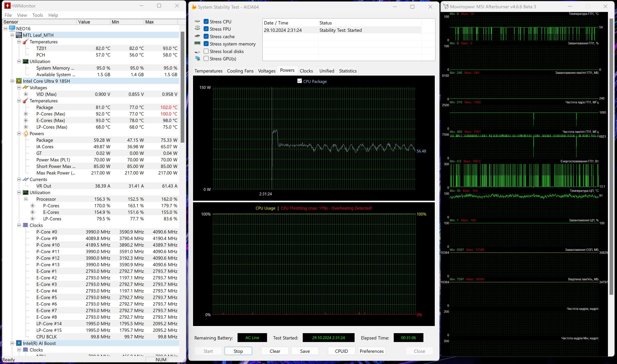
Task: Disable the Stress system memory checkbox
Action: [206, 44]
